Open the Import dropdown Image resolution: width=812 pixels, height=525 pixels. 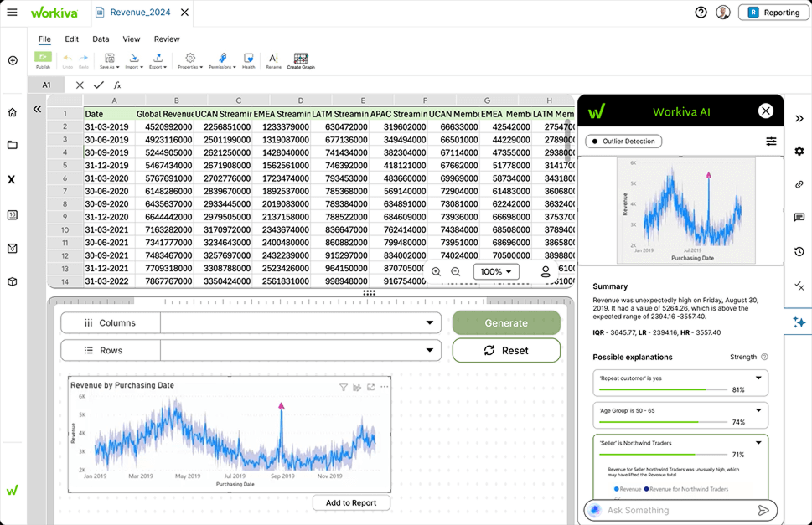pyautogui.click(x=133, y=60)
